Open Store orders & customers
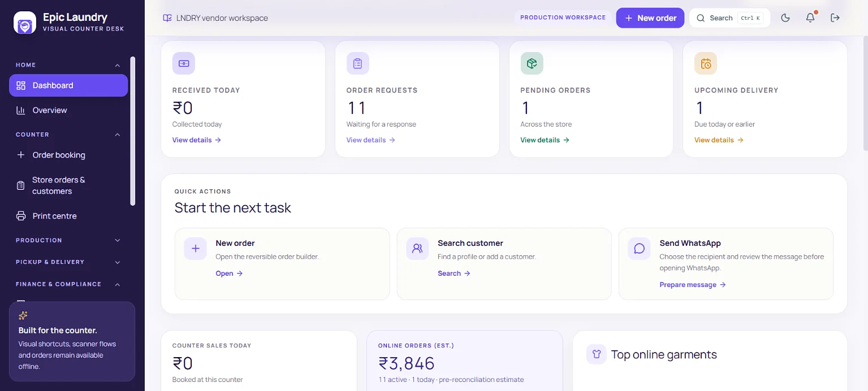Screen dimensions: 868x391 [68, 185]
